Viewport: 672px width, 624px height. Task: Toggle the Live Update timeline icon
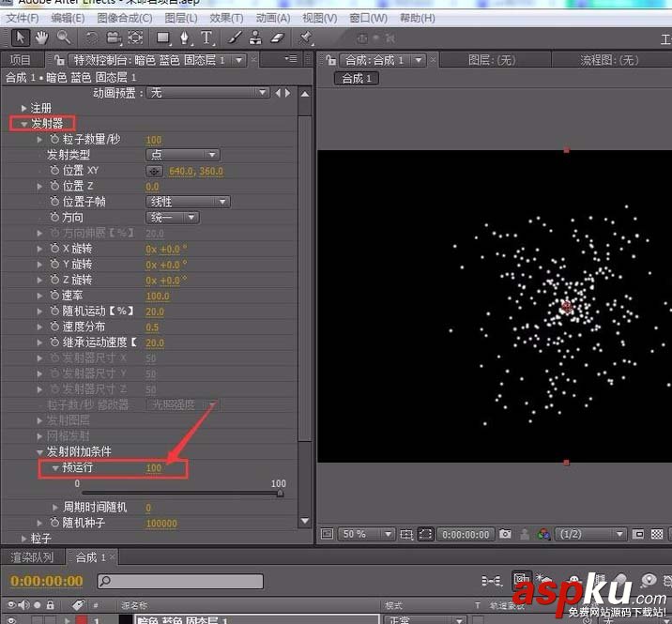[x=522, y=580]
